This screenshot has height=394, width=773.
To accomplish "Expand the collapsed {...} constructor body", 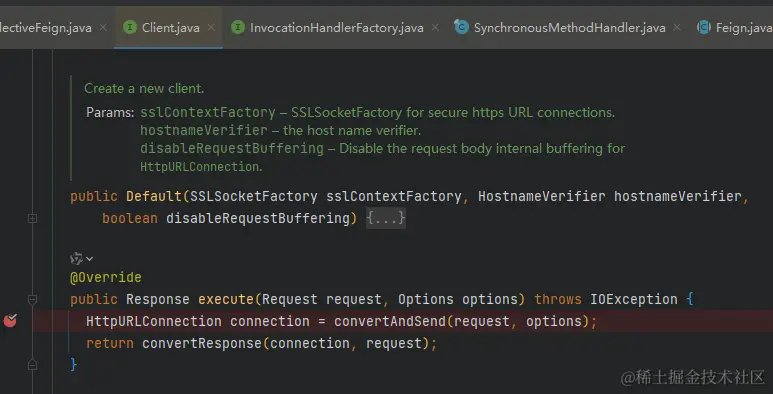I will [386, 218].
